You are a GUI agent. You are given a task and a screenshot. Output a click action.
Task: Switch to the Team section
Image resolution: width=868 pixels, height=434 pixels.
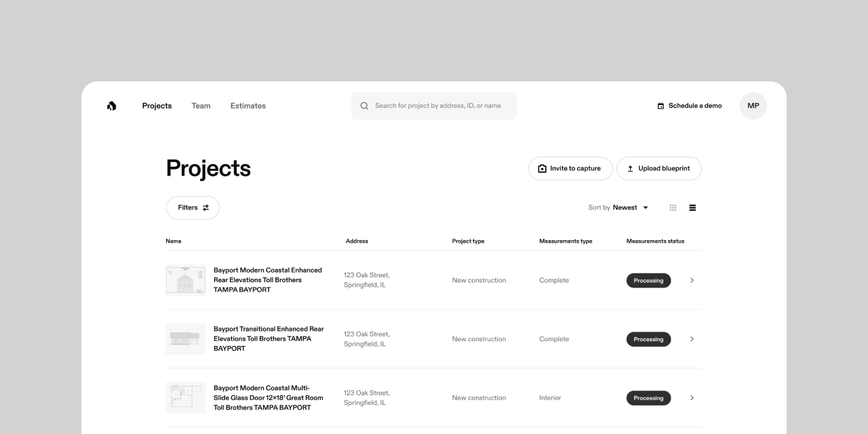point(201,106)
